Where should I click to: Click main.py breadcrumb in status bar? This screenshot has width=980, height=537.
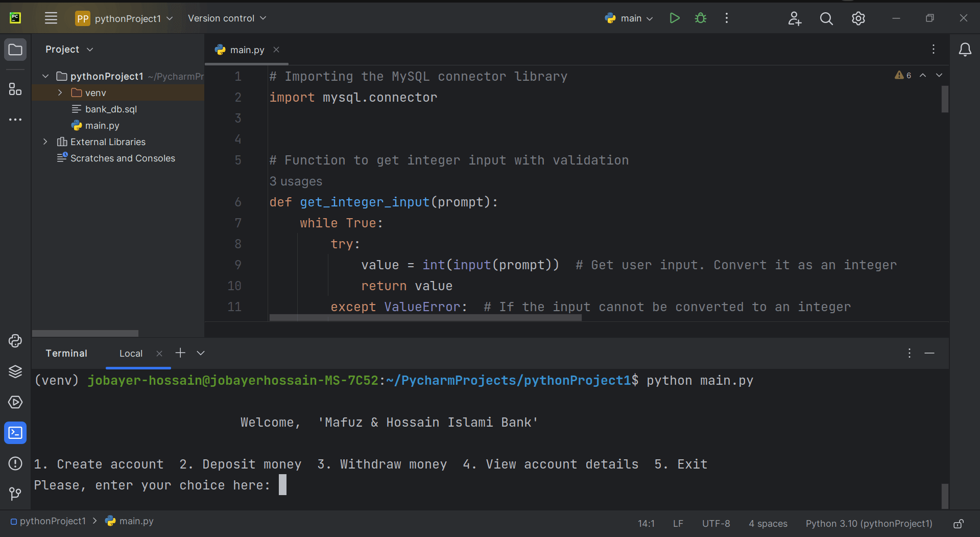point(130,521)
